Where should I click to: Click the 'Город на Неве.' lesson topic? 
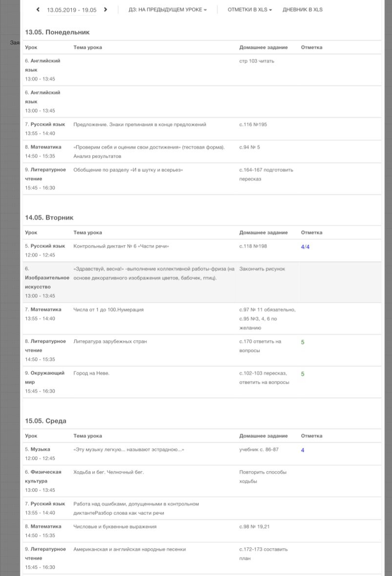(x=91, y=373)
